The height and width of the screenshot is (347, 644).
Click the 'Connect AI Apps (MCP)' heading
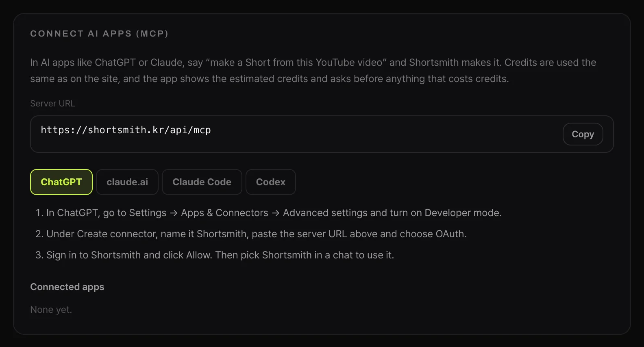coord(99,34)
